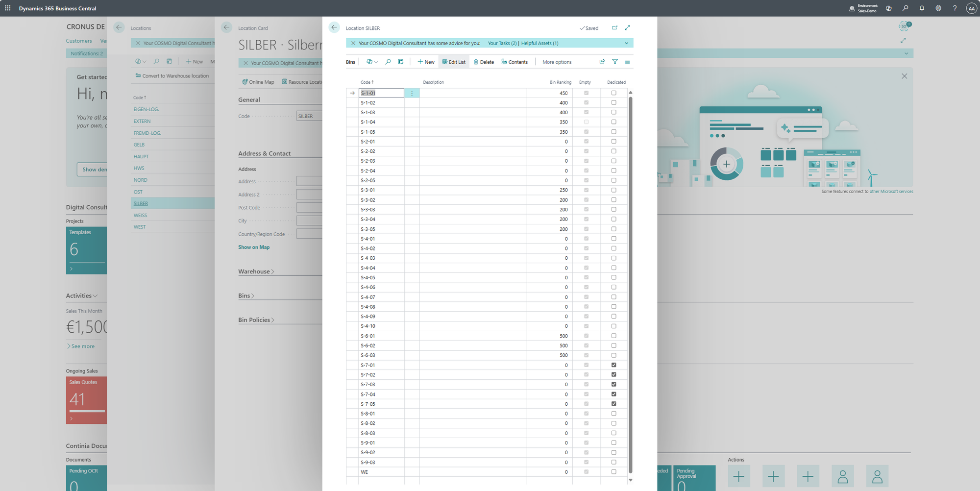Open Bins page in a new window
Viewport: 980px width, 491px height.
coord(614,28)
